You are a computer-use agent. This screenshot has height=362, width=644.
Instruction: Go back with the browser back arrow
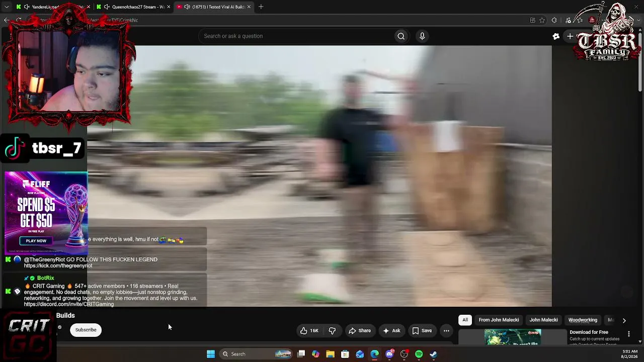(7, 20)
